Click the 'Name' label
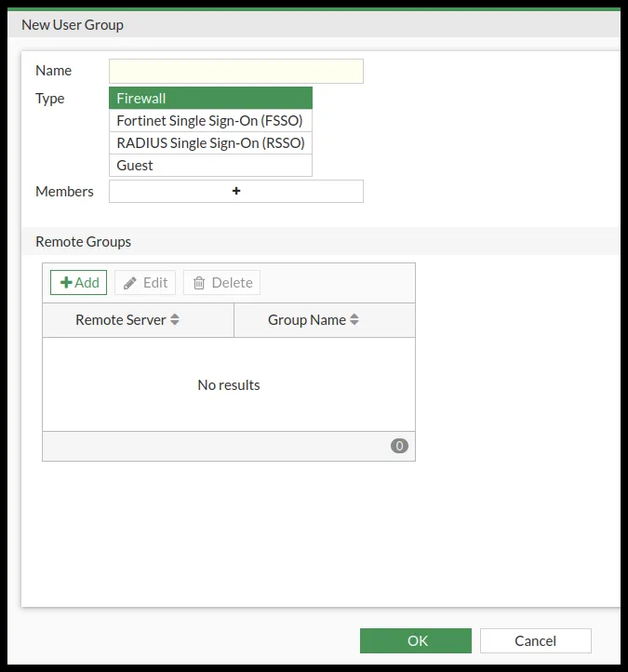 click(x=54, y=71)
